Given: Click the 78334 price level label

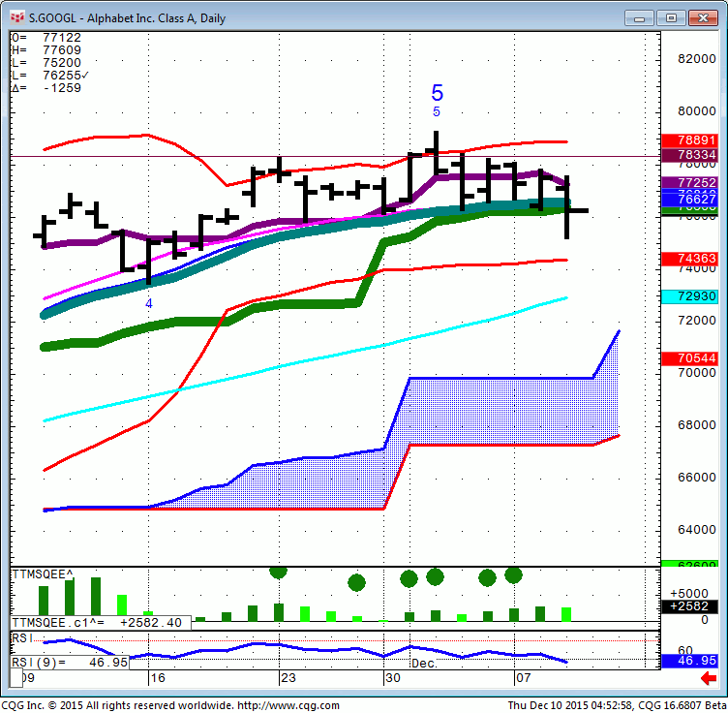Looking at the screenshot, I should [x=689, y=155].
